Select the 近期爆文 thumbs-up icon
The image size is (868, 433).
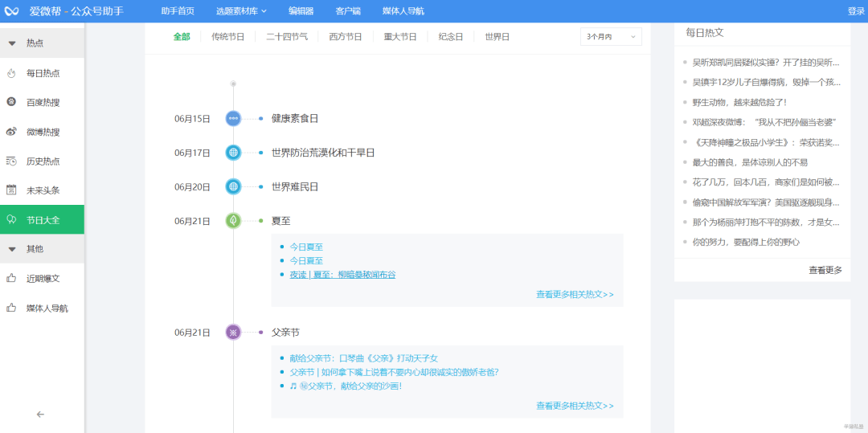11,278
